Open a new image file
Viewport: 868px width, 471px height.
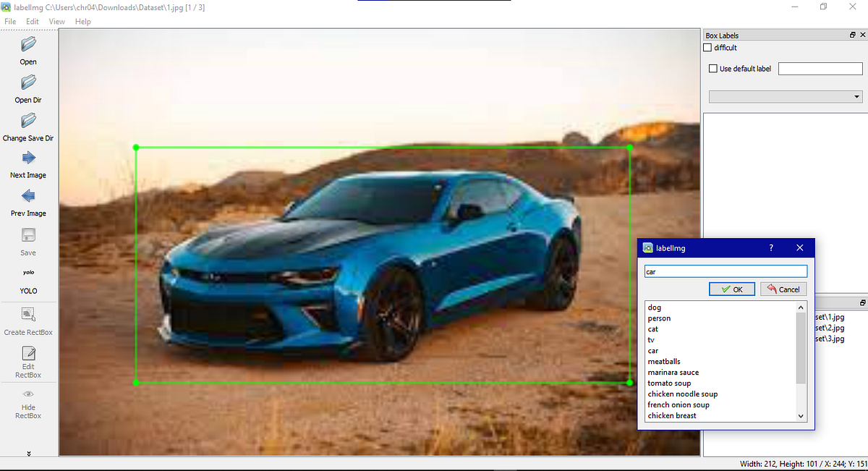pos(27,51)
